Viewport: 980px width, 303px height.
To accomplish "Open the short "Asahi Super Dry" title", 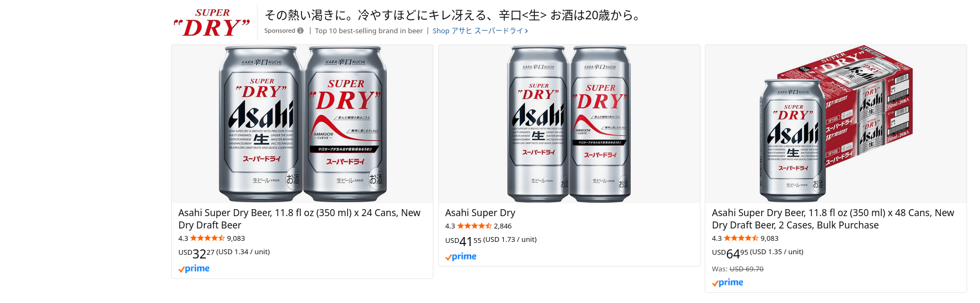I will [x=480, y=213].
